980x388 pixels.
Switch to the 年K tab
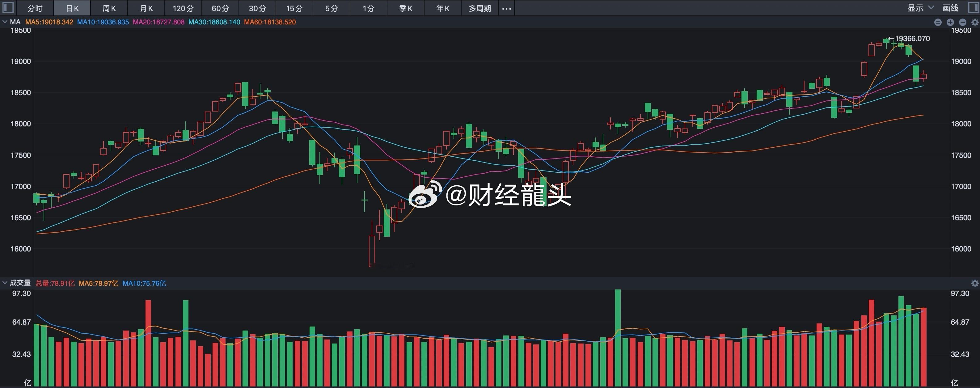pos(443,8)
